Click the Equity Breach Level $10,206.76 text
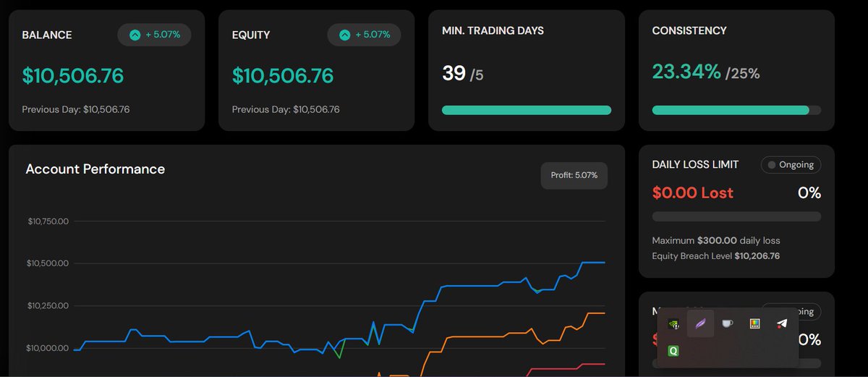The width and height of the screenshot is (868, 377). [x=716, y=256]
